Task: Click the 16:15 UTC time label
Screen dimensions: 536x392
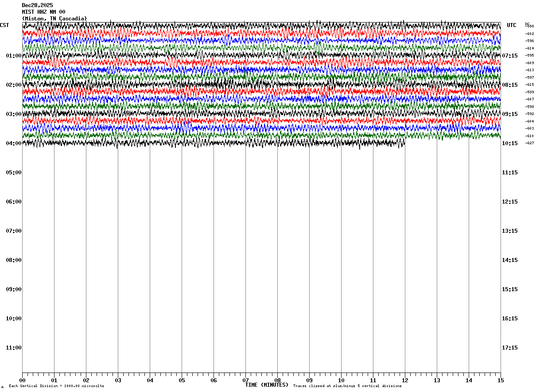Action: [510, 319]
